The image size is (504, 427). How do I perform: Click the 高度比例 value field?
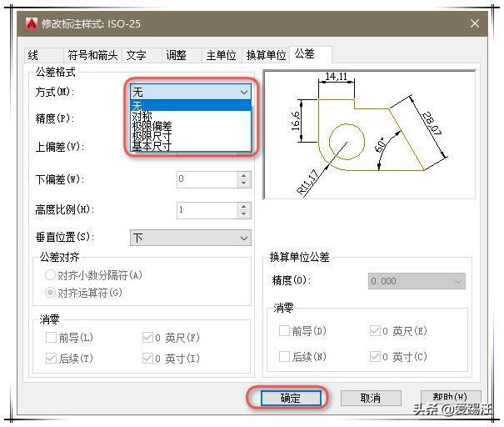(207, 210)
